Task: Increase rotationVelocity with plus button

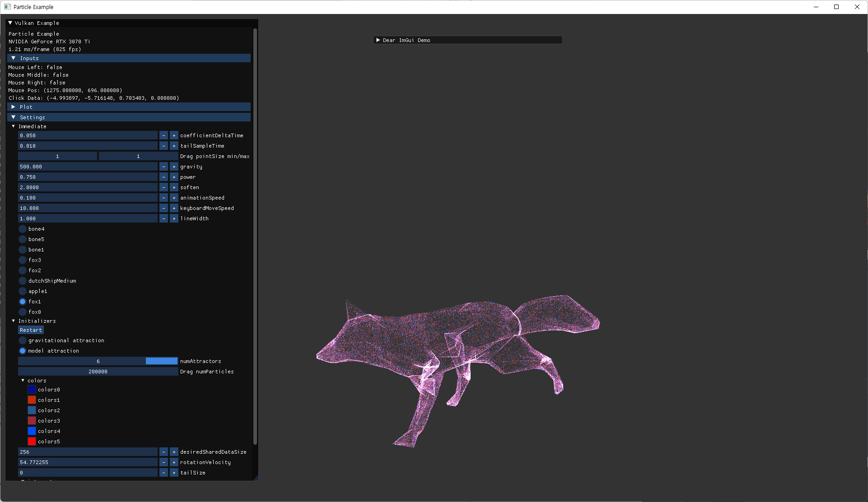Action: coord(174,462)
